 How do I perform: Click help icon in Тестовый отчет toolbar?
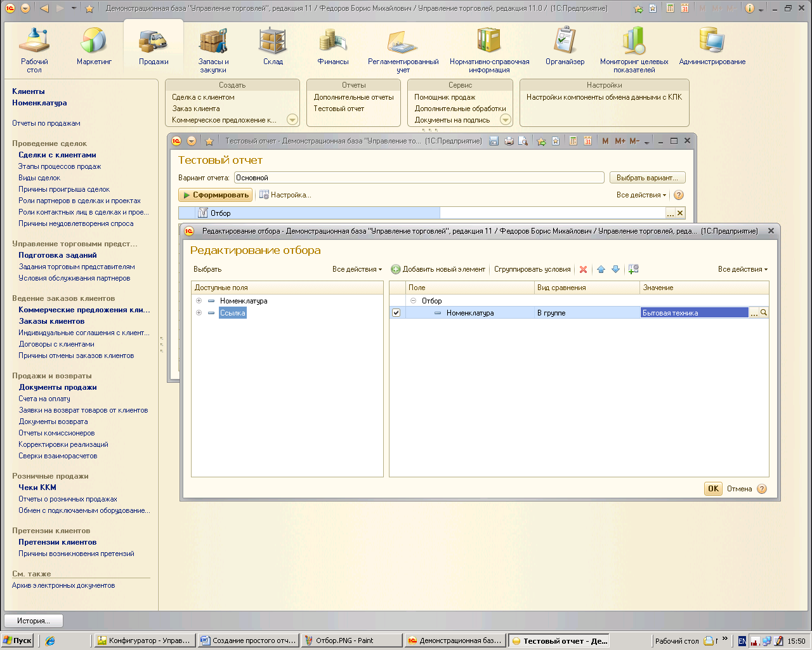[679, 195]
